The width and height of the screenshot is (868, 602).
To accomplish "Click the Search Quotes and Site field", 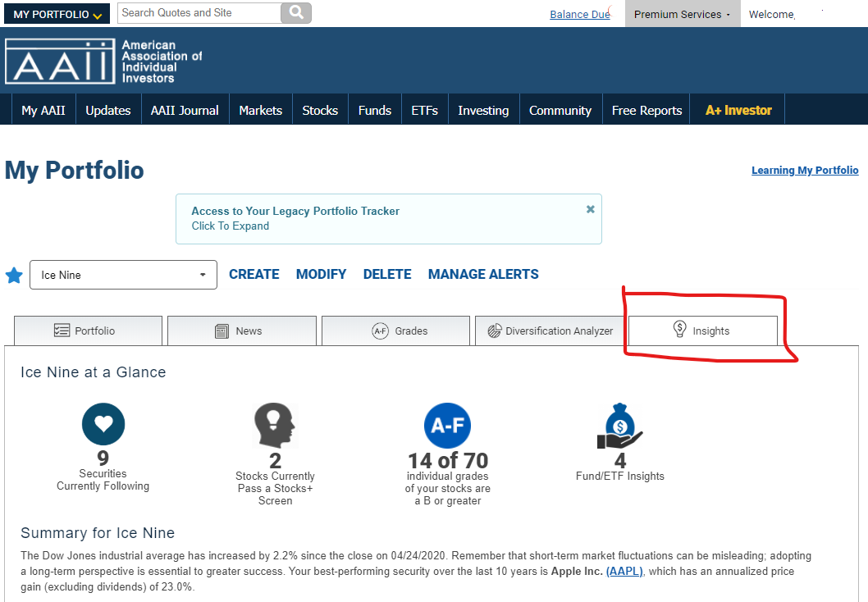I will (199, 13).
